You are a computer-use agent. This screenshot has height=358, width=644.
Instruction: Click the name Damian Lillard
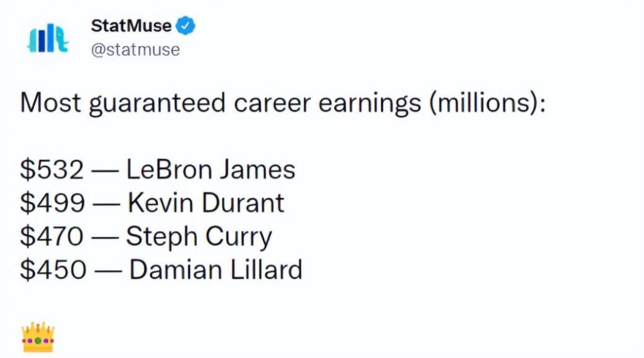[x=216, y=270]
